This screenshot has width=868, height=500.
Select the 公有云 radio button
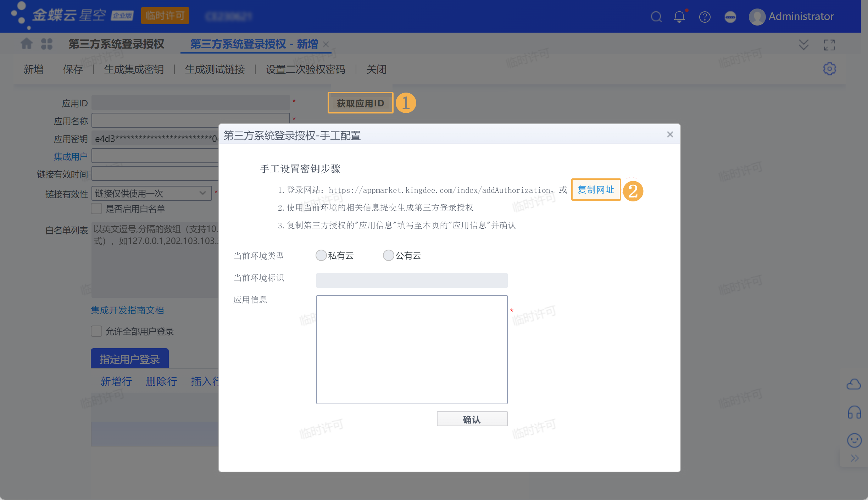coord(389,255)
